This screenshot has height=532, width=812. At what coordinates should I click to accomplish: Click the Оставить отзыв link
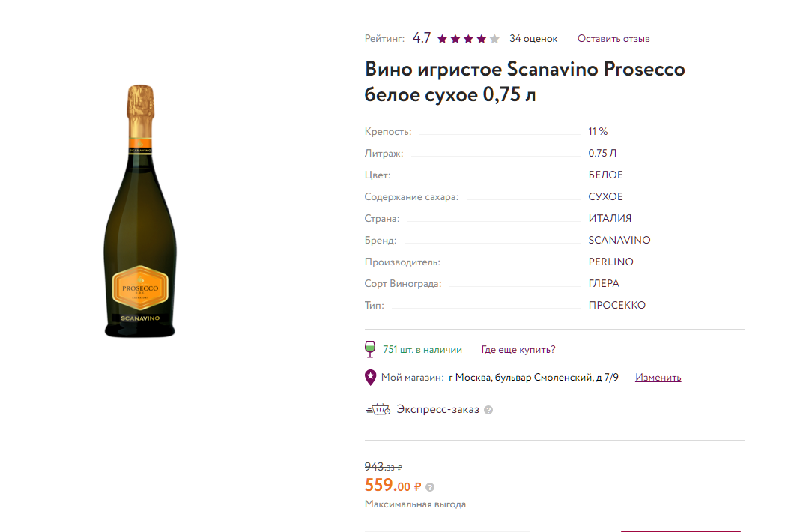click(x=613, y=39)
